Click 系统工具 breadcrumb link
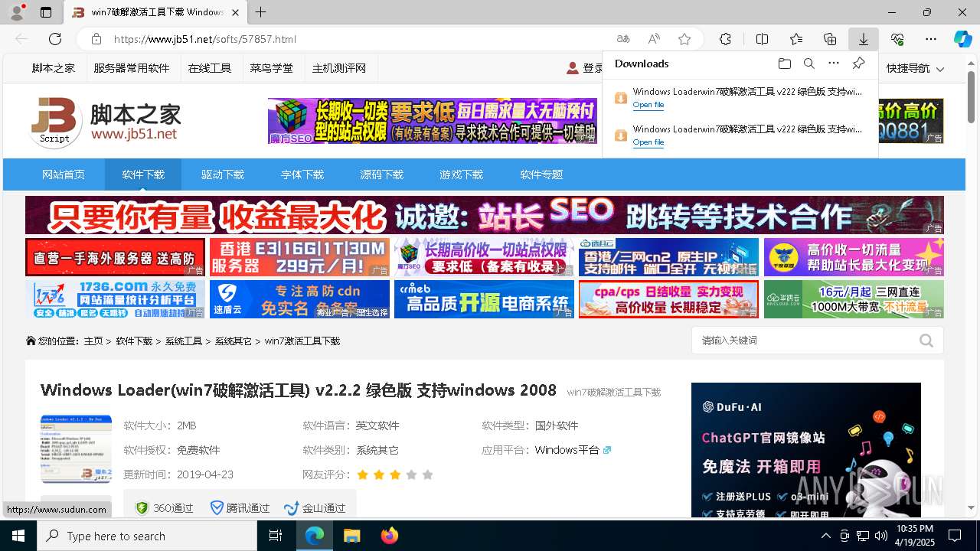The width and height of the screenshot is (980, 551). coord(184,341)
